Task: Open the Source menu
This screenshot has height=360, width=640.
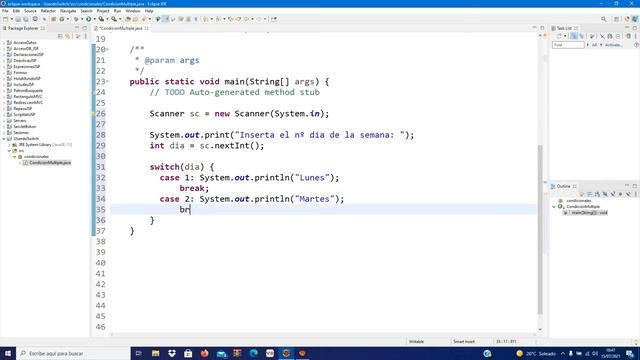Action: tap(30, 11)
